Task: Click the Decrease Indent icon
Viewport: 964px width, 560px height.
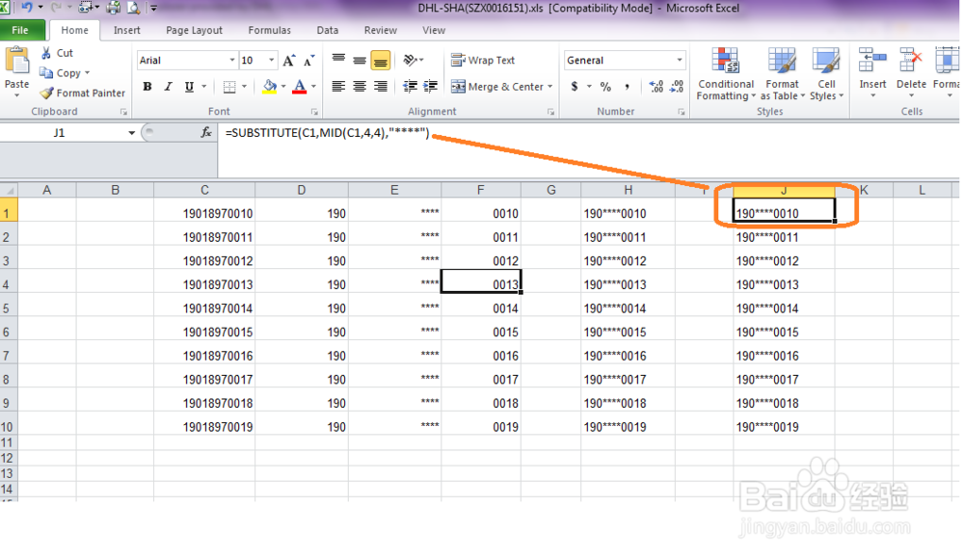Action: pyautogui.click(x=410, y=87)
